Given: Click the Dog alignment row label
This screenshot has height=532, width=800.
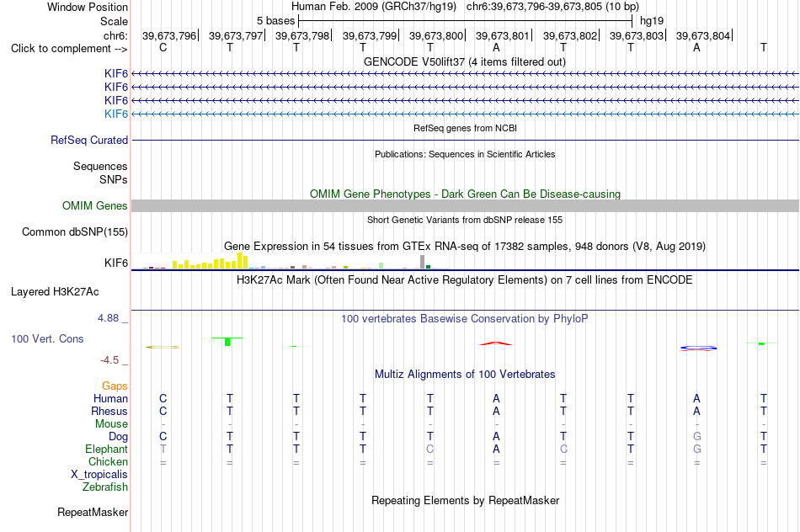Looking at the screenshot, I should tap(118, 437).
